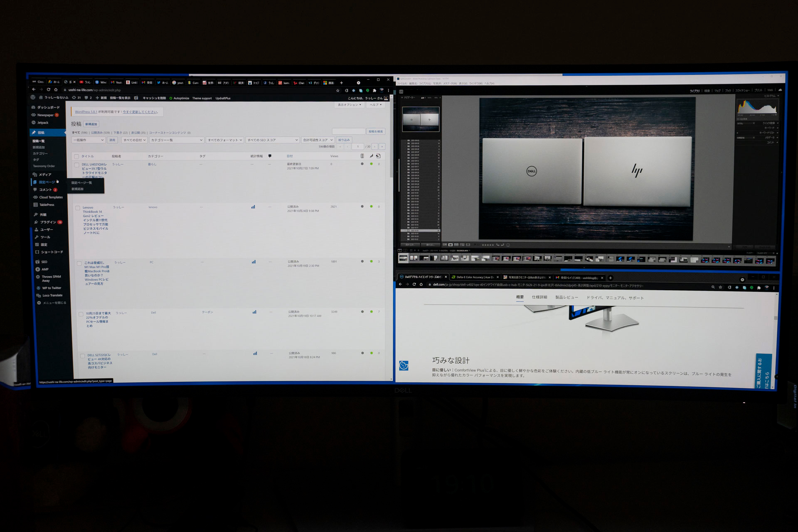Open the WordPress logo menu in the admin bar
The width and height of the screenshot is (798, 532).
click(33, 97)
